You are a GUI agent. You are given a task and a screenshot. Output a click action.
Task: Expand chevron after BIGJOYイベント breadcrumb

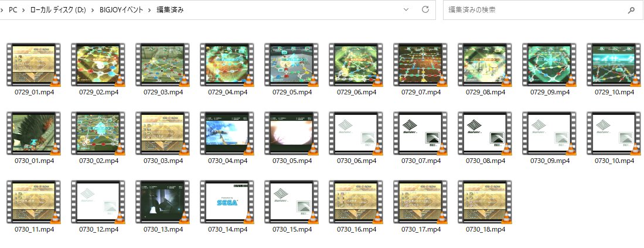click(x=150, y=11)
